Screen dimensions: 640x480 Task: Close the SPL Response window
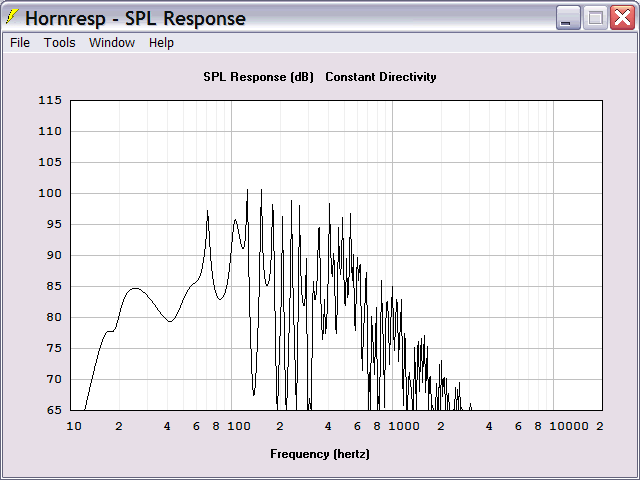[x=622, y=18]
